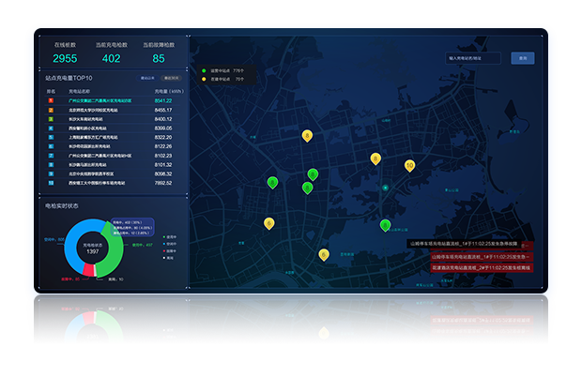Click the yellow dot in the map station legend
The width and height of the screenshot is (582, 392).
204,79
